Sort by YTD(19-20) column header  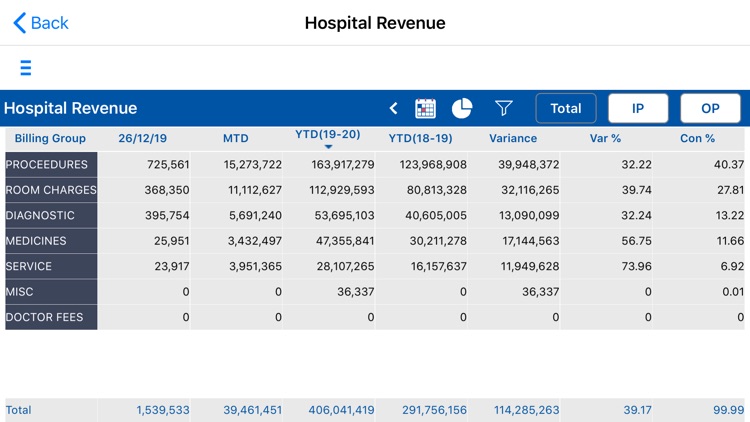tap(328, 135)
